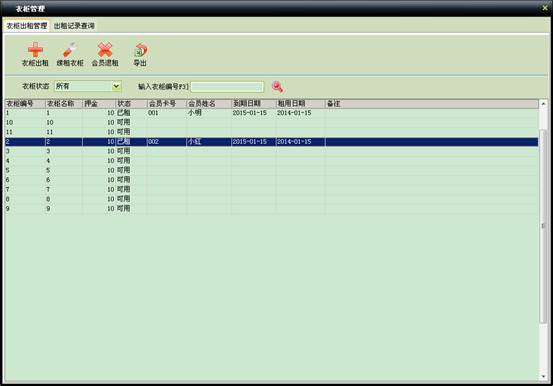Image resolution: width=553 pixels, height=386 pixels.
Task: Click the magnifier search icon
Action: click(x=277, y=87)
